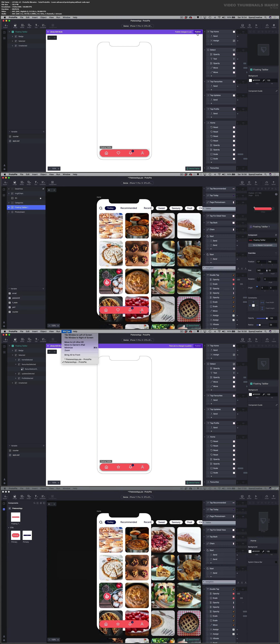The width and height of the screenshot is (280, 644).
Task: Click Component Guide pencil icon in 16:54 frame
Action: (x=277, y=91)
